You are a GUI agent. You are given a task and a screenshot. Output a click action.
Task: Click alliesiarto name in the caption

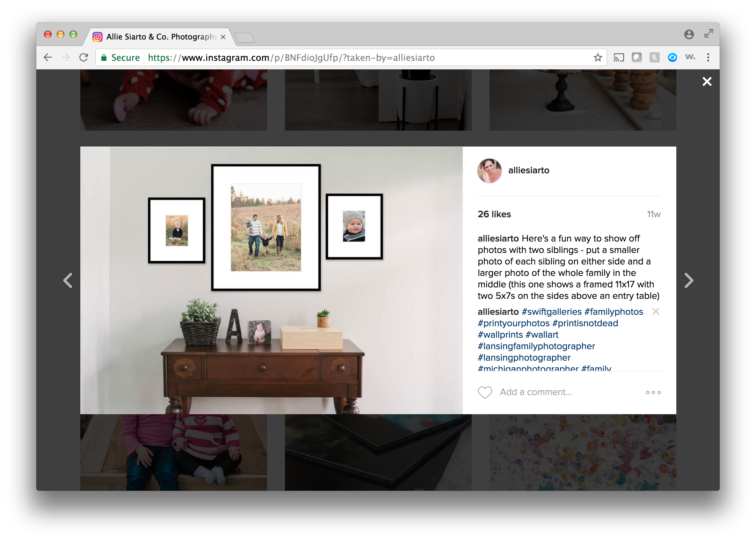point(498,239)
